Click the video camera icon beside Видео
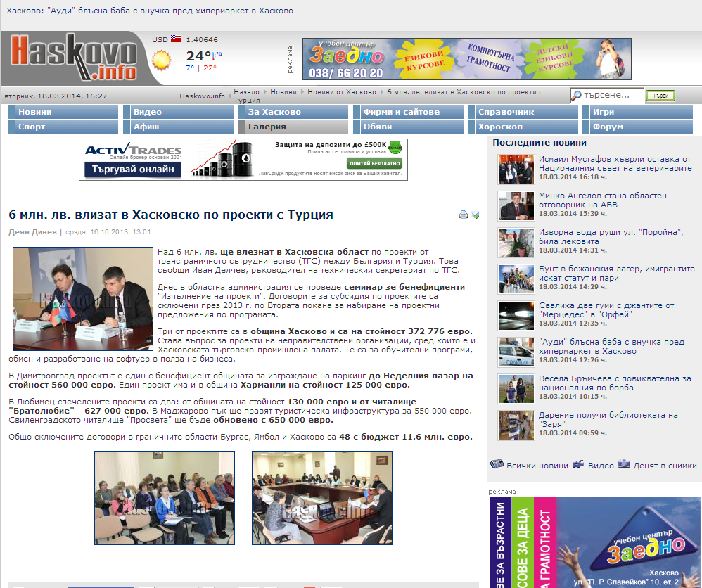 pyautogui.click(x=578, y=464)
